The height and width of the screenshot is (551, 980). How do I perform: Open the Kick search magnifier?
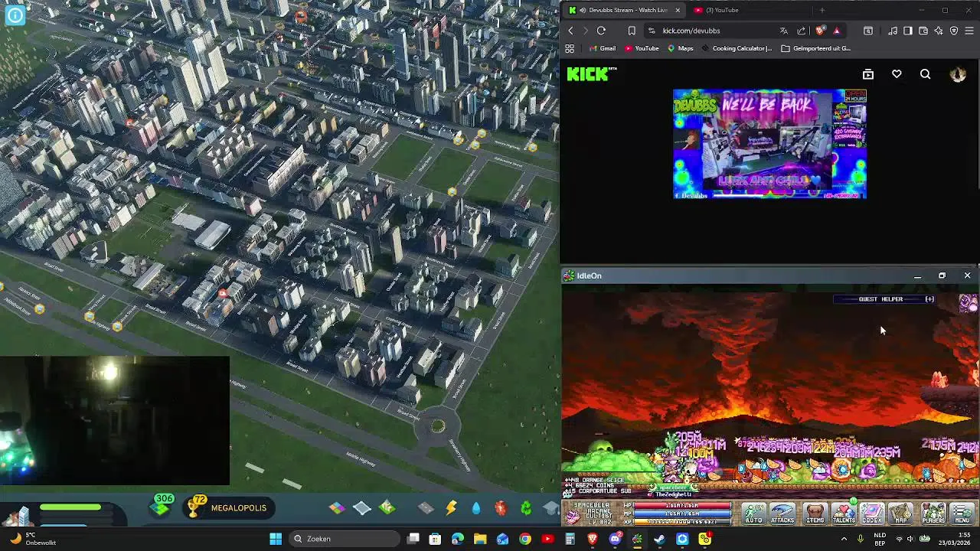(925, 74)
